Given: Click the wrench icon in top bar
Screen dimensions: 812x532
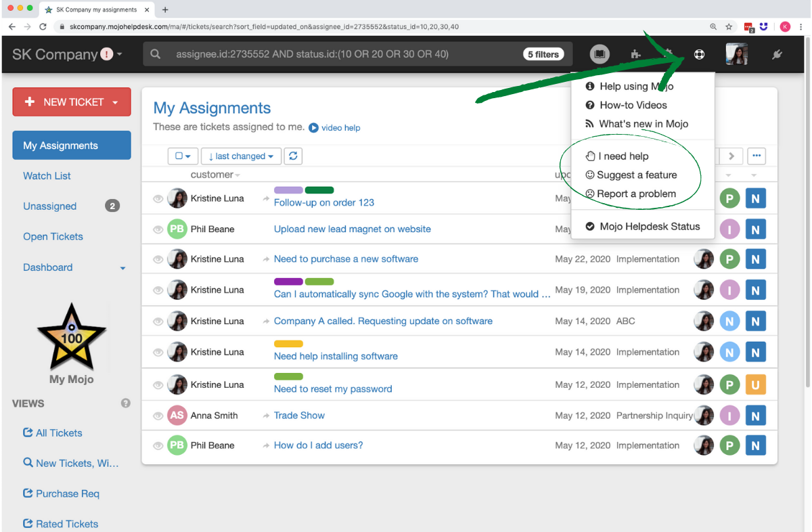Looking at the screenshot, I should click(777, 54).
